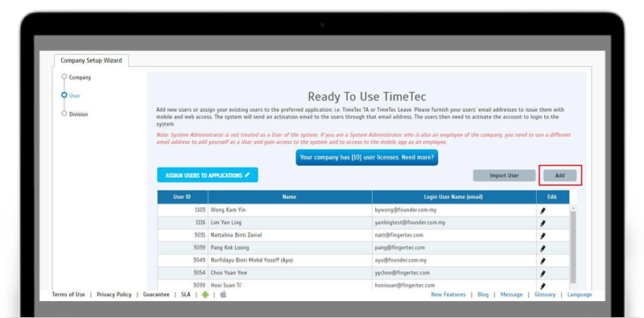Open the Android app icon in footer
The height and width of the screenshot is (318, 644).
coord(205,295)
